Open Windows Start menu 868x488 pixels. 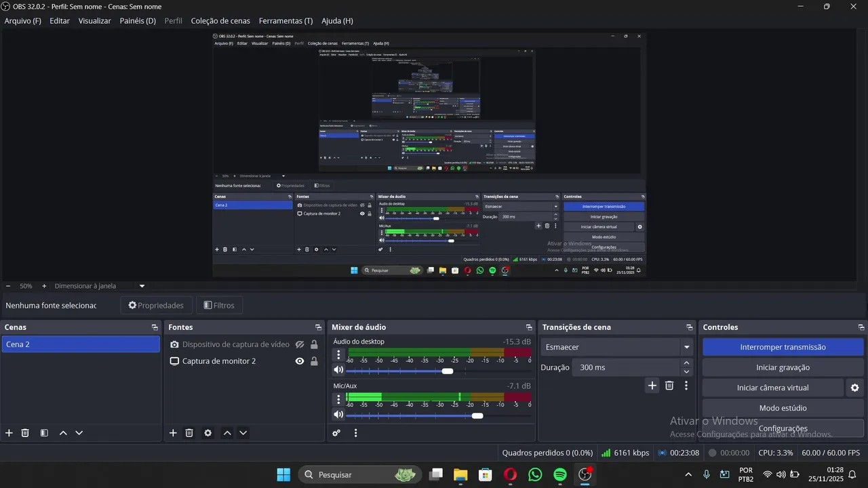click(283, 474)
